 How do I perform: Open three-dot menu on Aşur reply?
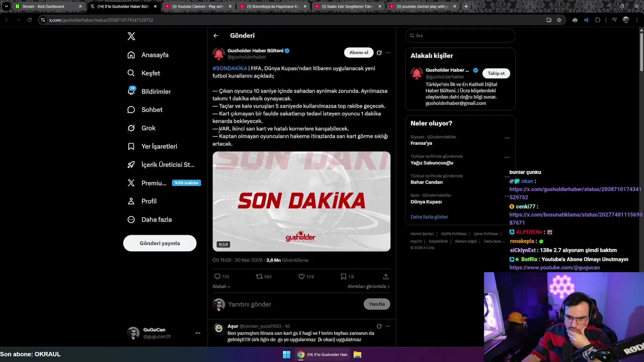pyautogui.click(x=387, y=326)
